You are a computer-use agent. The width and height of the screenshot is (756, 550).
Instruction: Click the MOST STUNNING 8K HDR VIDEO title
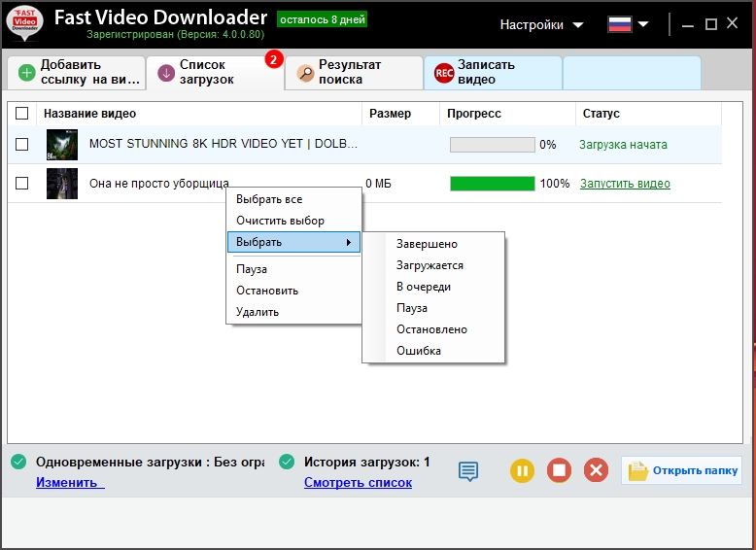[x=223, y=144]
